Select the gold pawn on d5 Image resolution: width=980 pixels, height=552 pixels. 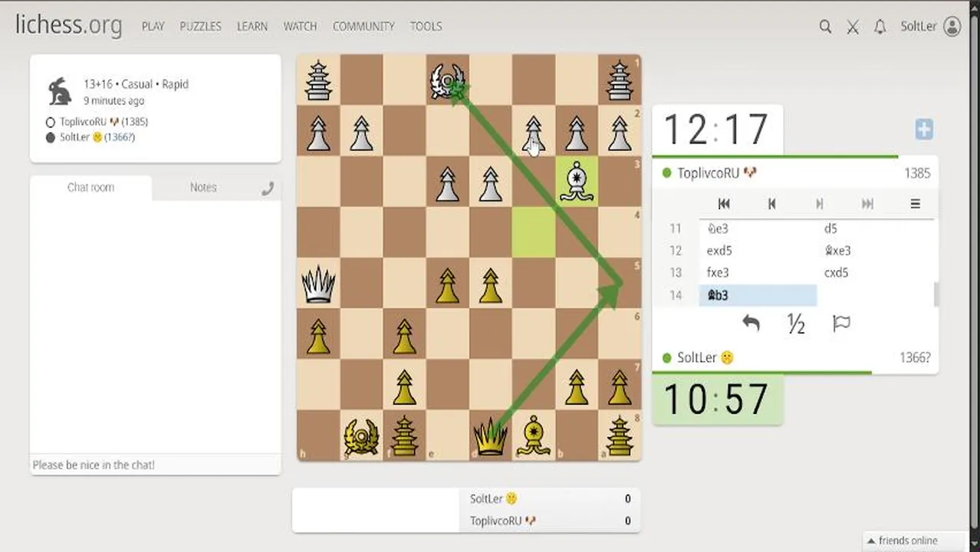tap(491, 285)
